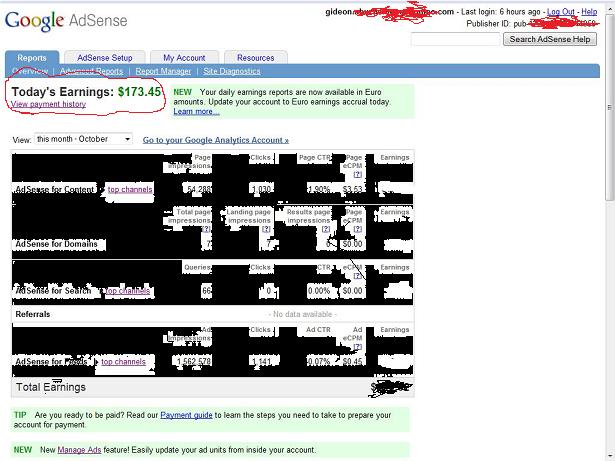Screen dimensions: 615x461
Task: Click help [?] under Page eCPM in Content section
Action: point(358,174)
